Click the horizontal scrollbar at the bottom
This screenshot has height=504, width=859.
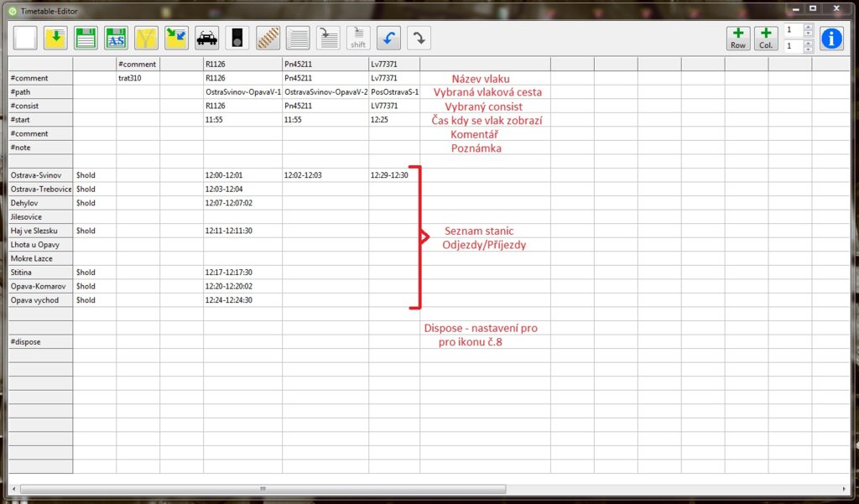pos(262,487)
